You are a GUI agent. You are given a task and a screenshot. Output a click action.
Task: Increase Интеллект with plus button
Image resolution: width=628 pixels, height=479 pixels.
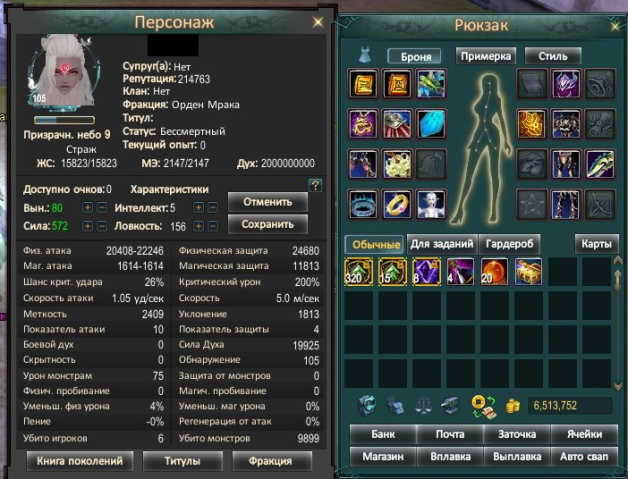click(198, 207)
